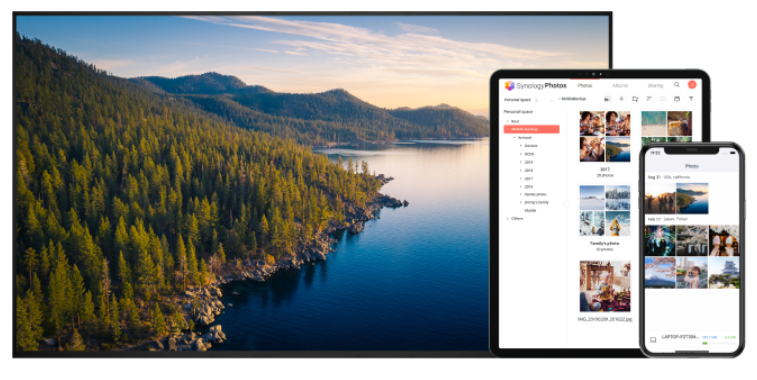Image resolution: width=757 pixels, height=380 pixels.
Task: Click the add plus toolbar icon
Action: 621,99
